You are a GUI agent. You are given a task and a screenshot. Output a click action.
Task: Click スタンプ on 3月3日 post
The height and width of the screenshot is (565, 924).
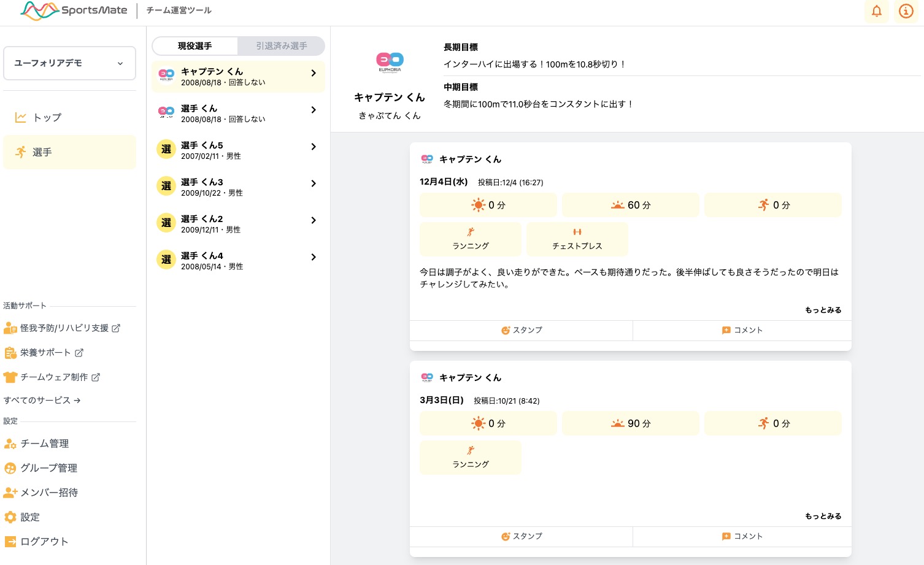pyautogui.click(x=522, y=536)
